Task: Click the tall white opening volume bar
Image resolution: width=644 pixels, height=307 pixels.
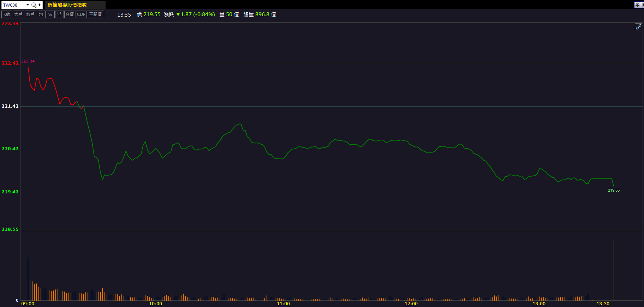Action: (28, 279)
